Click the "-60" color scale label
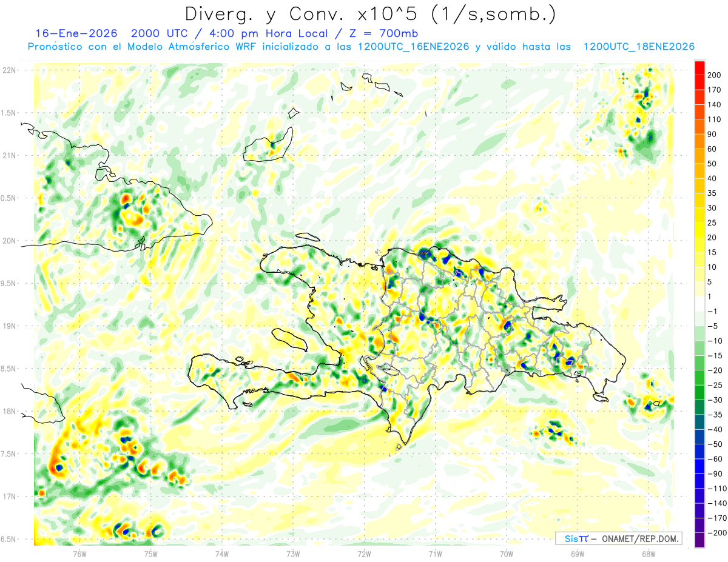The image size is (728, 562). pyautogui.click(x=716, y=459)
